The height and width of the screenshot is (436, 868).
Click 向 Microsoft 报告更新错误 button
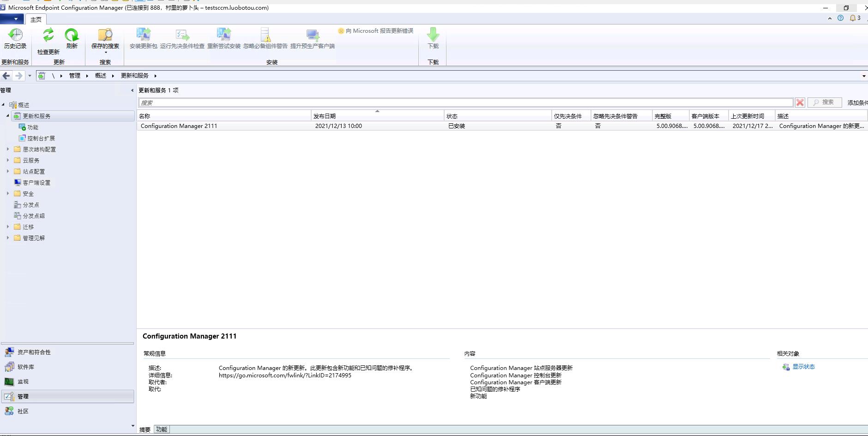coord(375,31)
